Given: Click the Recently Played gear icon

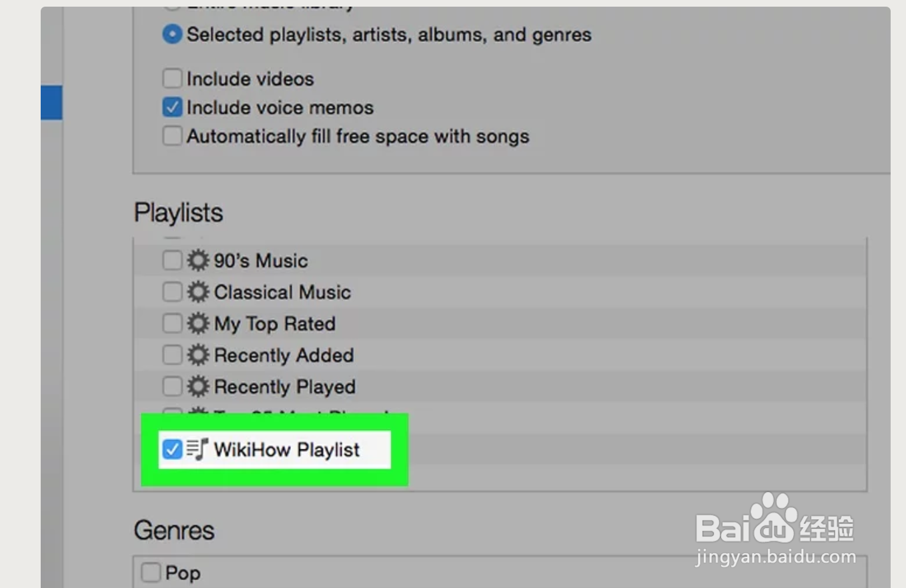Looking at the screenshot, I should coord(197,387).
